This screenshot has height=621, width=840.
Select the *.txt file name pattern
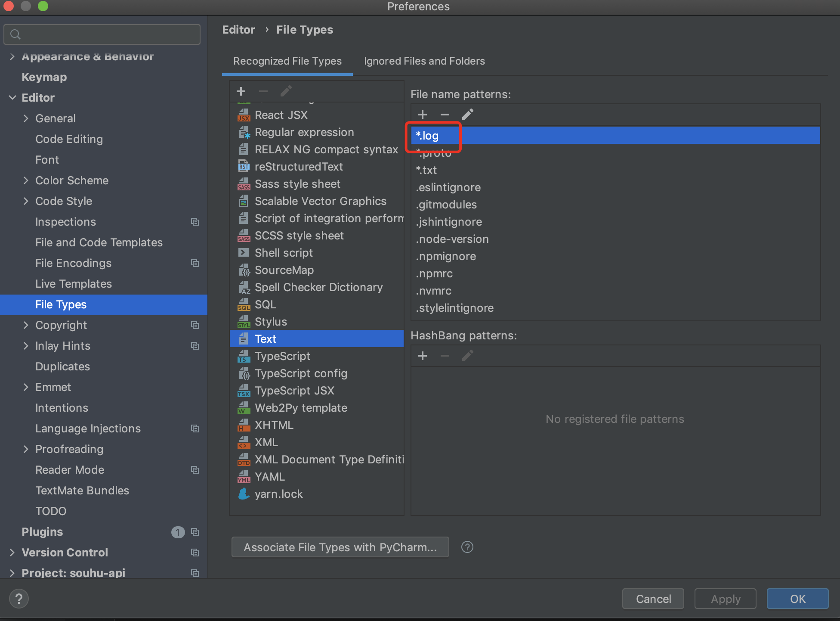tap(426, 170)
